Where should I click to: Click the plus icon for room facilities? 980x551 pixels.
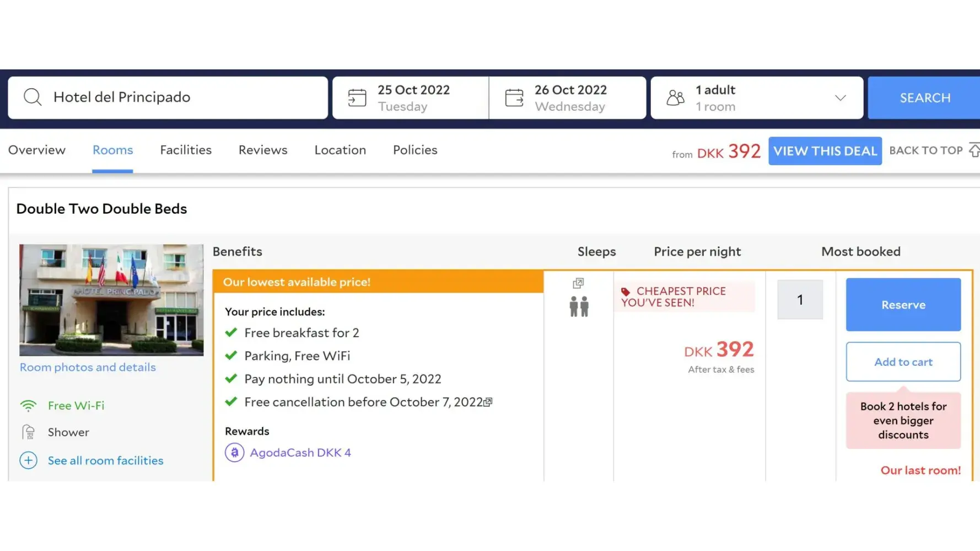pyautogui.click(x=29, y=461)
